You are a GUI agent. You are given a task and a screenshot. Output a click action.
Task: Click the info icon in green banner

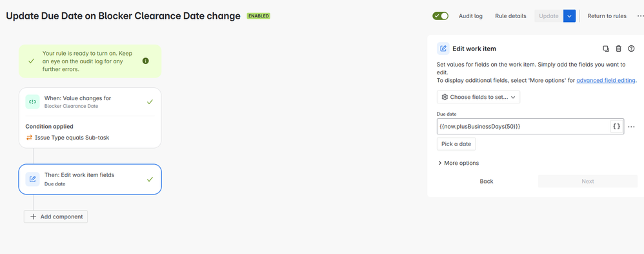(145, 61)
